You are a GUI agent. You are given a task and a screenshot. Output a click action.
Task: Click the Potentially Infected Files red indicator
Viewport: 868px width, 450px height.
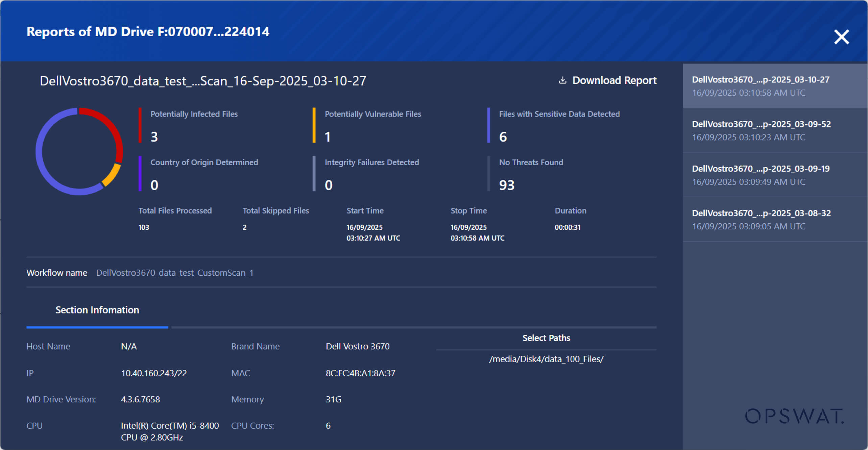pyautogui.click(x=140, y=126)
